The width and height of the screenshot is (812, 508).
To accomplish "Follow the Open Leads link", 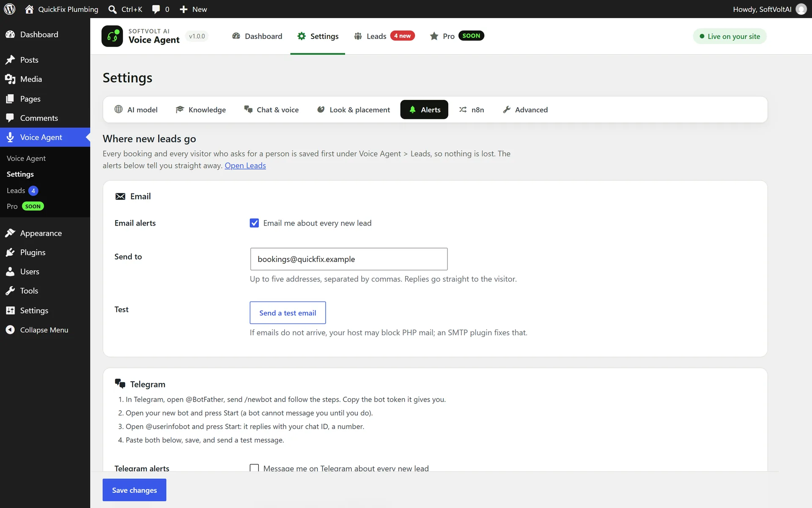I will [x=245, y=166].
